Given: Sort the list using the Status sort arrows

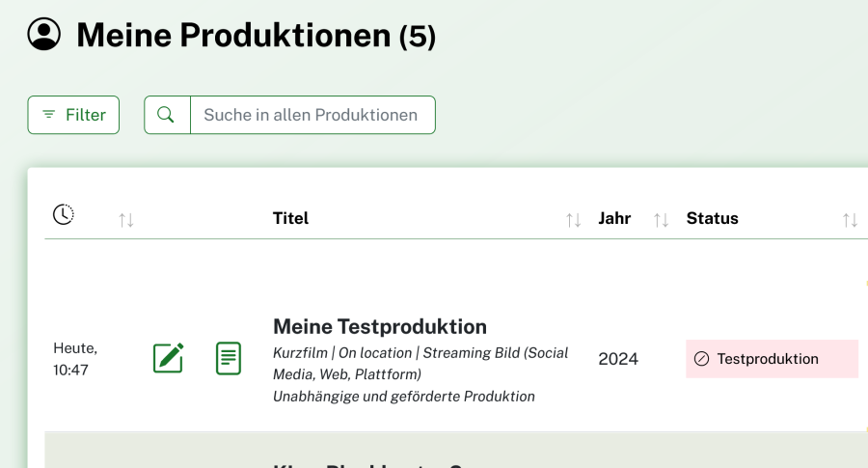Looking at the screenshot, I should 850,220.
